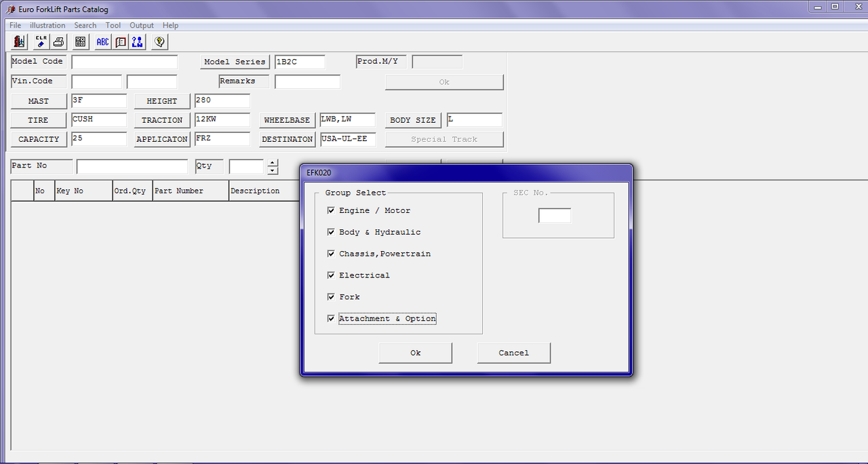This screenshot has width=868, height=464.
Task: Click the Description column header
Action: click(264, 191)
